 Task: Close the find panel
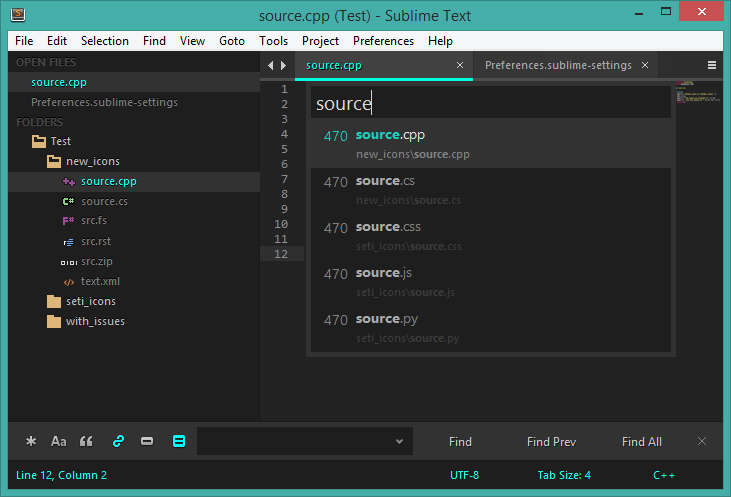[702, 441]
